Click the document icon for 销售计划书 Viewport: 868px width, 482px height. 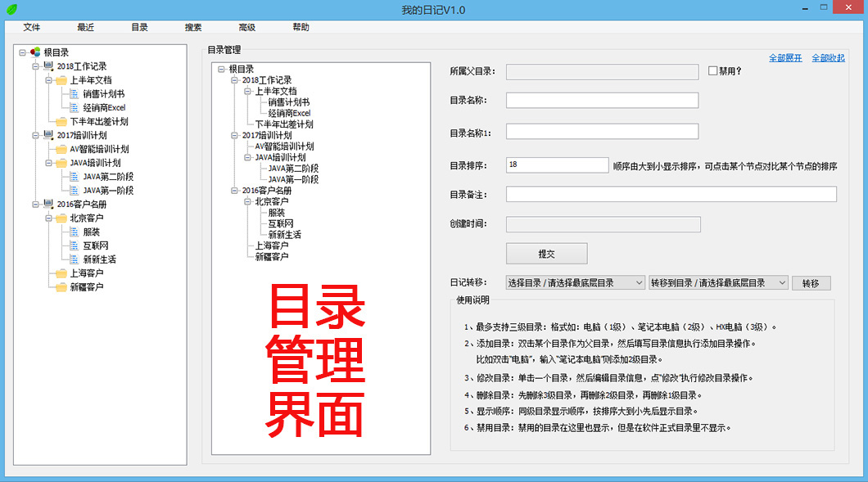(75, 94)
